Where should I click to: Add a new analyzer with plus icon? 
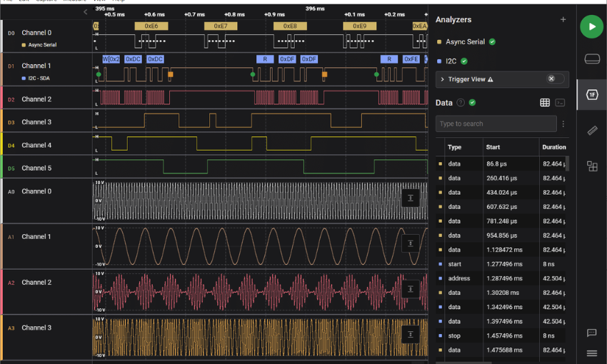tap(563, 20)
